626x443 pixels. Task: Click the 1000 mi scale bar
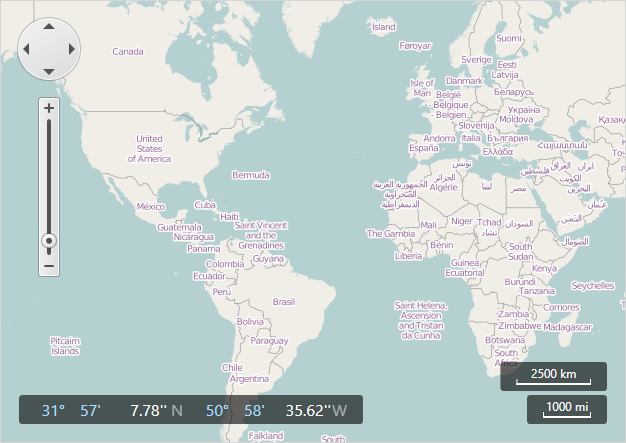pos(567,409)
